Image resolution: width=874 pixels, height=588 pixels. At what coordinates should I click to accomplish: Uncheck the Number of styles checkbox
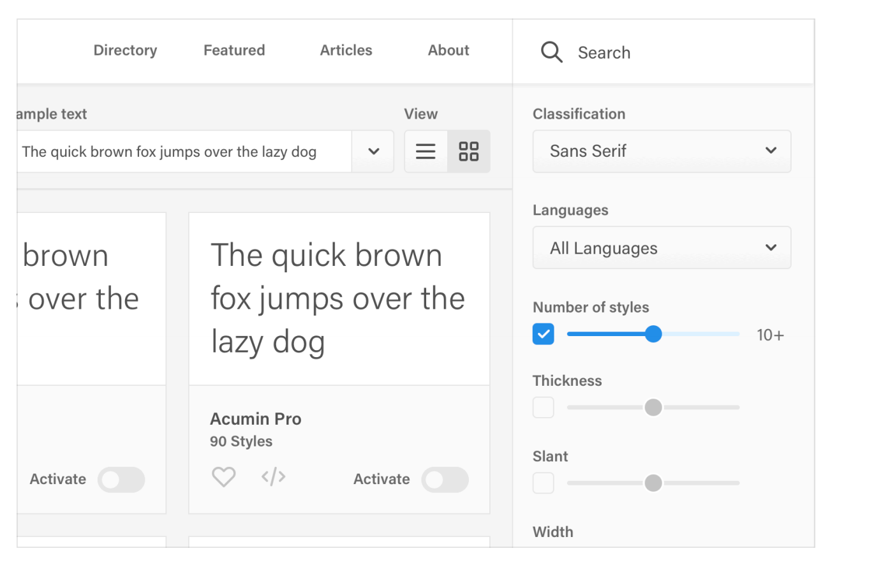544,334
